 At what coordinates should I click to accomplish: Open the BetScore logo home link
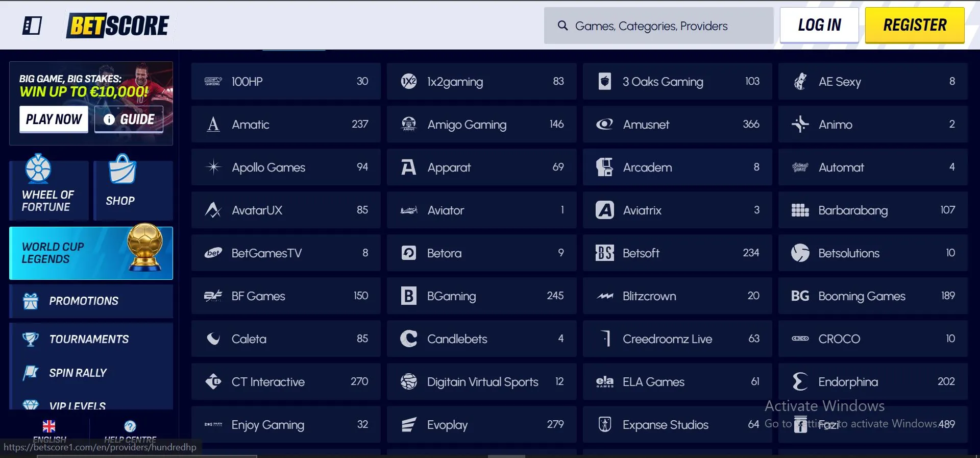pos(118,26)
